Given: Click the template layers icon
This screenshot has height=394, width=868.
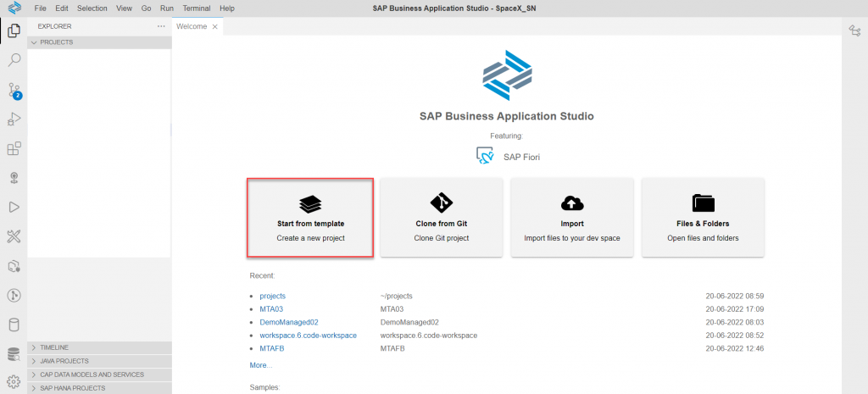Looking at the screenshot, I should [310, 203].
